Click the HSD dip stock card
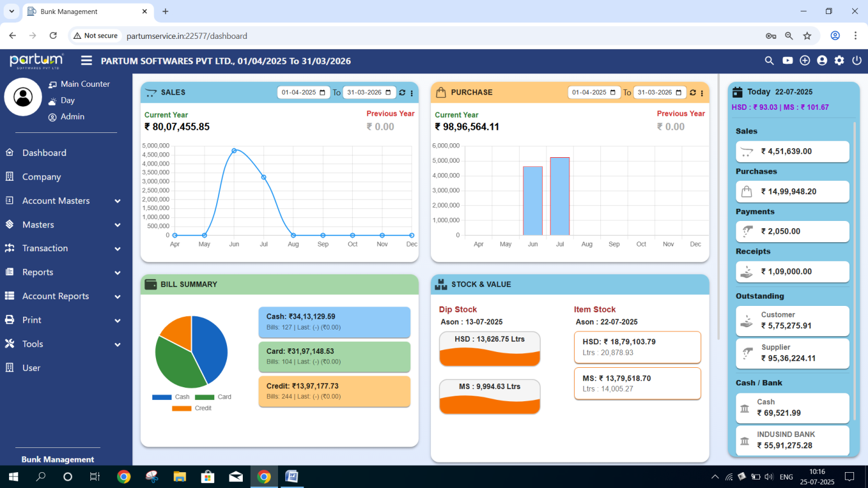Viewport: 868px width, 488px height. [489, 348]
